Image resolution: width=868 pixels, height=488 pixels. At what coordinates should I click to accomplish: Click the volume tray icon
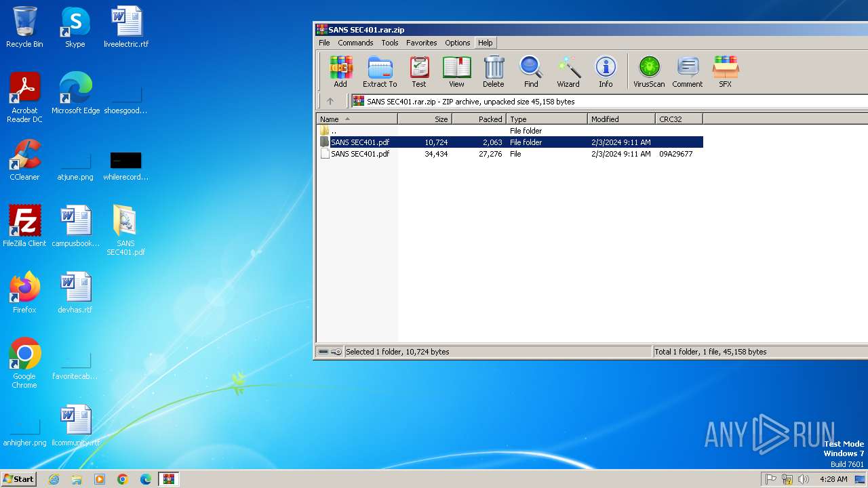coord(804,479)
